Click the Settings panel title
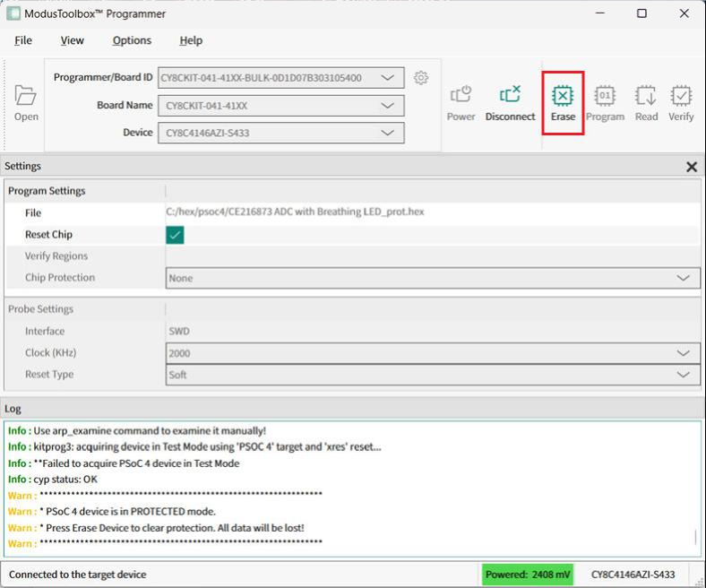The width and height of the screenshot is (706, 588). point(22,166)
